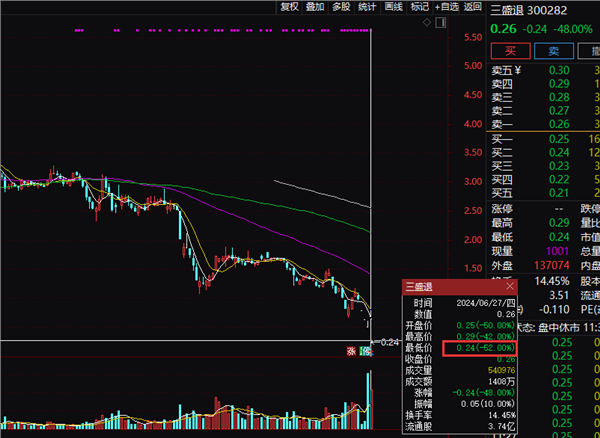Click the 现量 value 1001
Image resolution: width=600 pixels, height=438 pixels.
tap(558, 251)
